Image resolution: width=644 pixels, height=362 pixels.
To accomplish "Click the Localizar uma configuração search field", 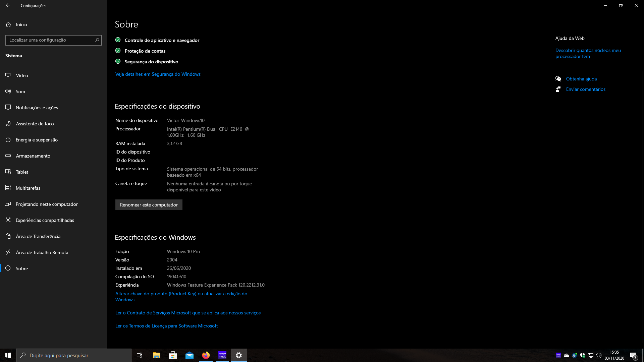I will click(x=54, y=40).
